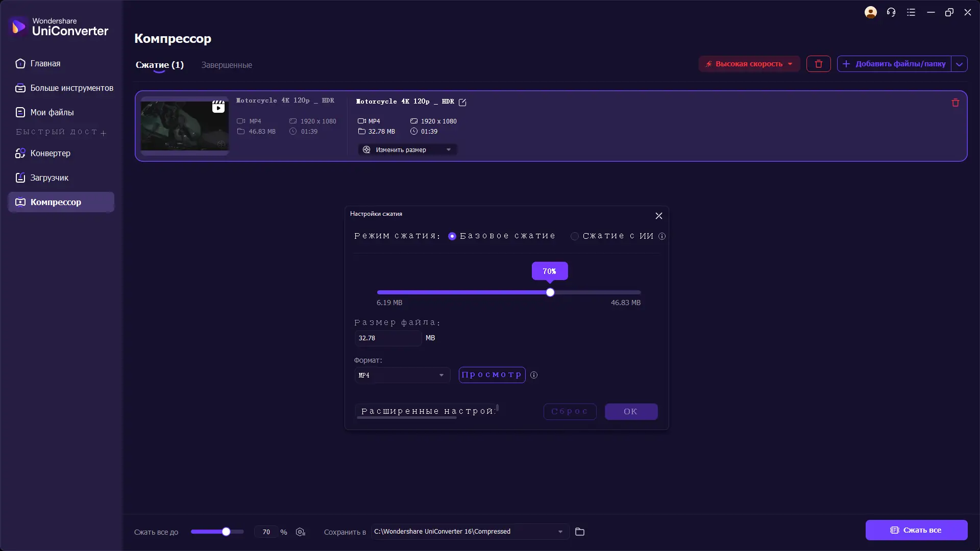Image resolution: width=980 pixels, height=551 pixels.
Task: Select Сжатие с ИИ radio button
Action: [x=575, y=236]
